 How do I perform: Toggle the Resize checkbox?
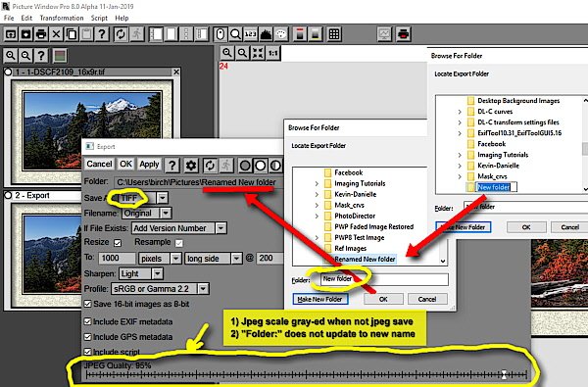(118, 243)
